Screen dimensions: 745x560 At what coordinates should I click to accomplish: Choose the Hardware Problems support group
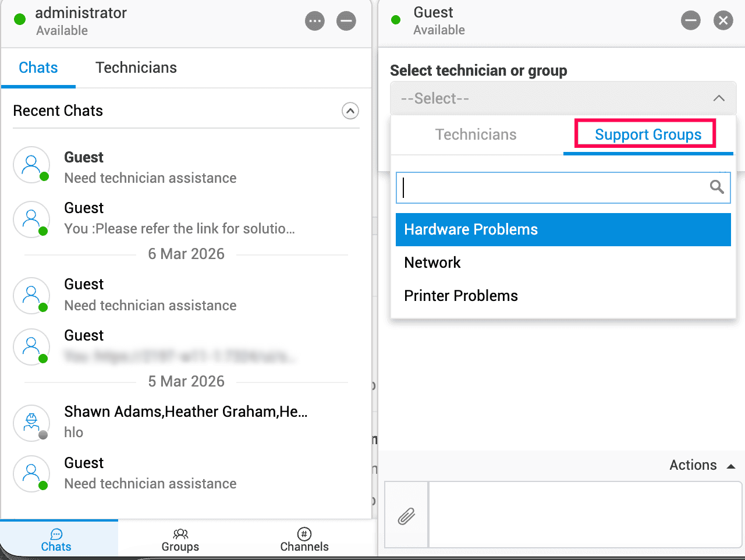pyautogui.click(x=563, y=229)
